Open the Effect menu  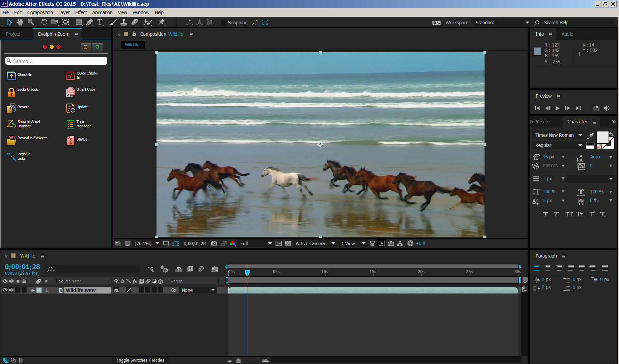[x=81, y=12]
